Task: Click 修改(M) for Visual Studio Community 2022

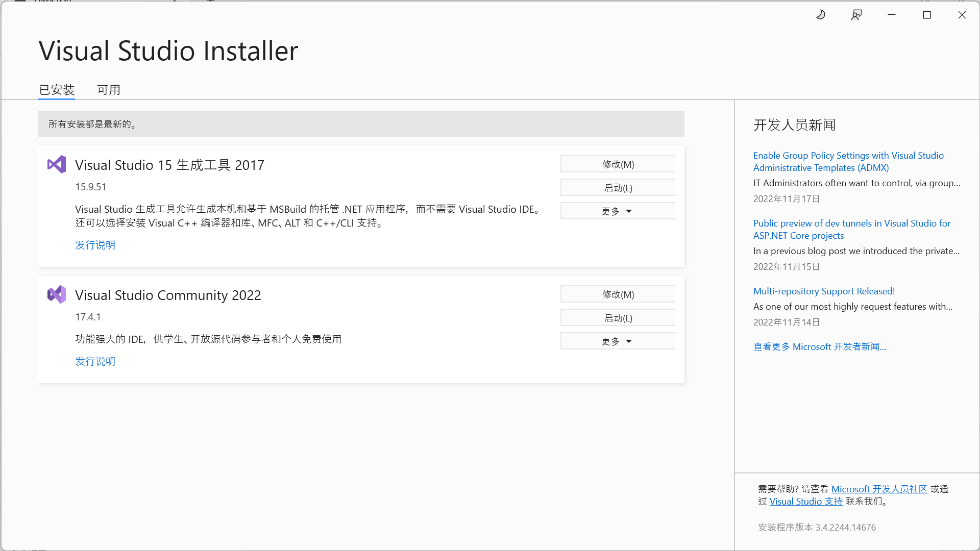Action: click(618, 294)
